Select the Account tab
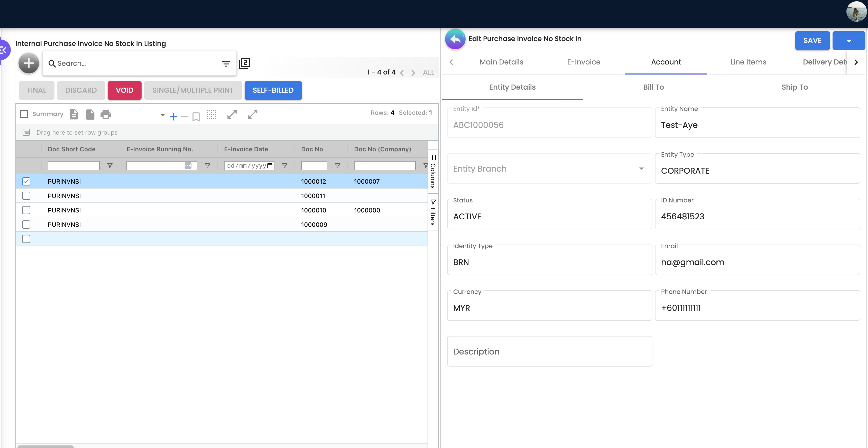 click(666, 62)
